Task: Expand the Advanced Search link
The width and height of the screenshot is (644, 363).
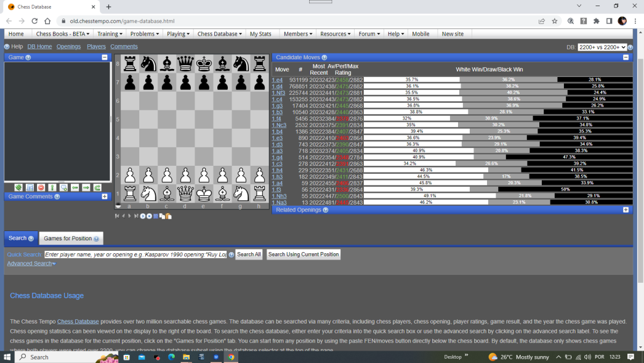Action: 31,264
